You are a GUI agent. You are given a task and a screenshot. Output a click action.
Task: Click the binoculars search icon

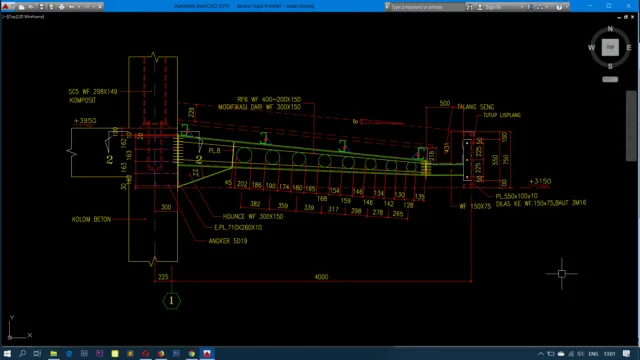[x=470, y=7]
